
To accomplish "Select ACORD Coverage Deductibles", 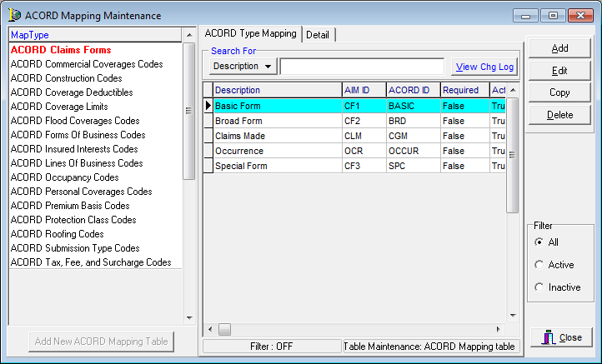I will (x=95, y=92).
